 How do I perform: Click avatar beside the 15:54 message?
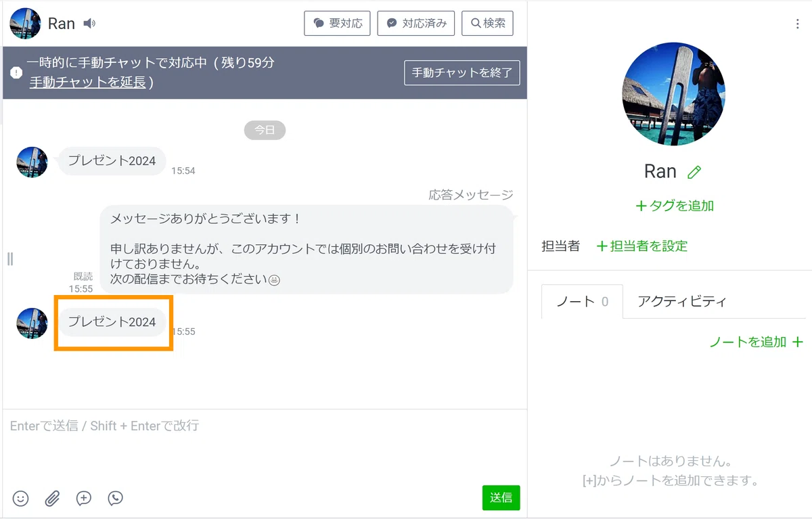[32, 162]
